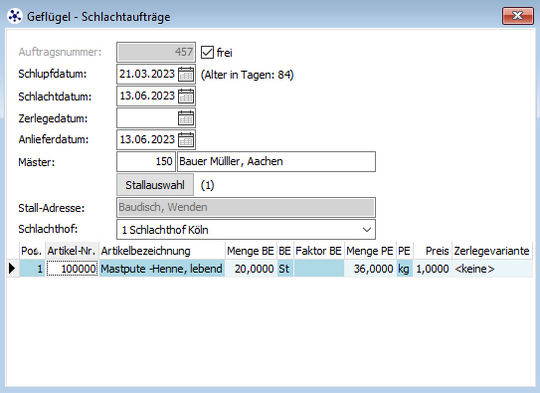Image resolution: width=540 pixels, height=393 pixels.
Task: Click the PE column header
Action: [405, 251]
